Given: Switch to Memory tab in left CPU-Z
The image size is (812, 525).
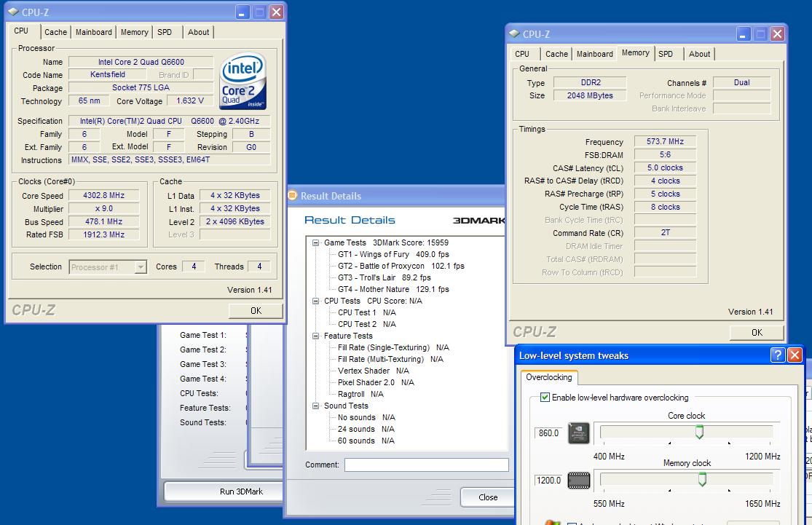Looking at the screenshot, I should coord(134,32).
